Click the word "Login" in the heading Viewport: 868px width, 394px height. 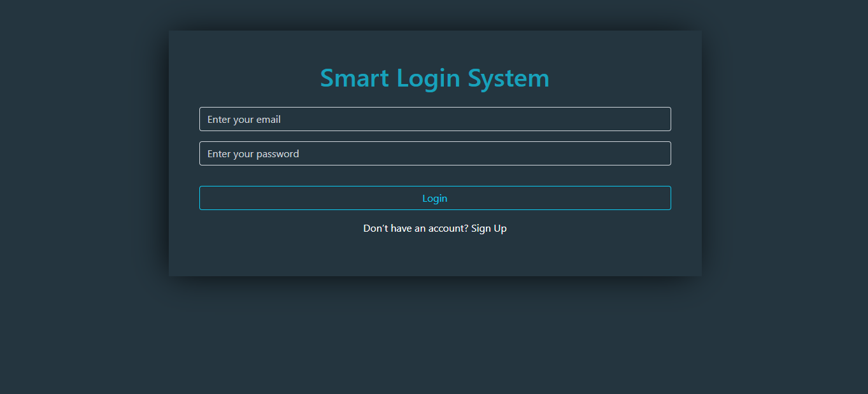pyautogui.click(x=428, y=78)
